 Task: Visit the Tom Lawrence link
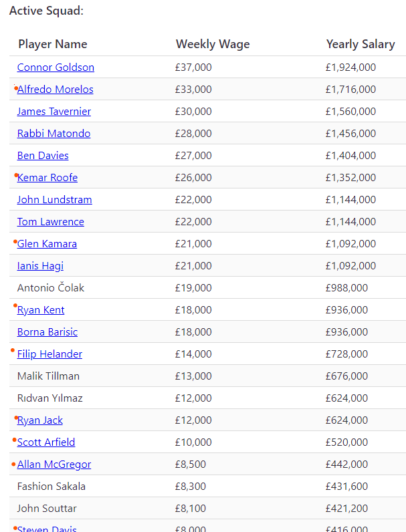pos(51,222)
